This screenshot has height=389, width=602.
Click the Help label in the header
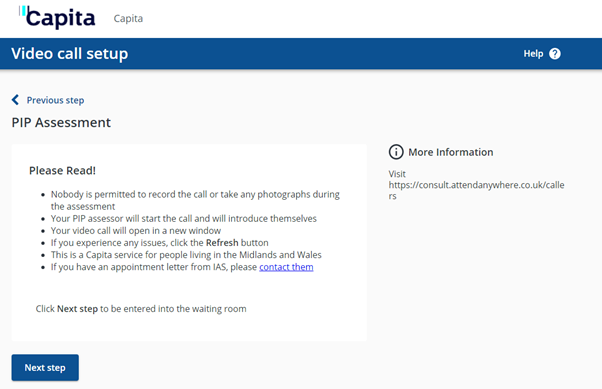click(533, 54)
